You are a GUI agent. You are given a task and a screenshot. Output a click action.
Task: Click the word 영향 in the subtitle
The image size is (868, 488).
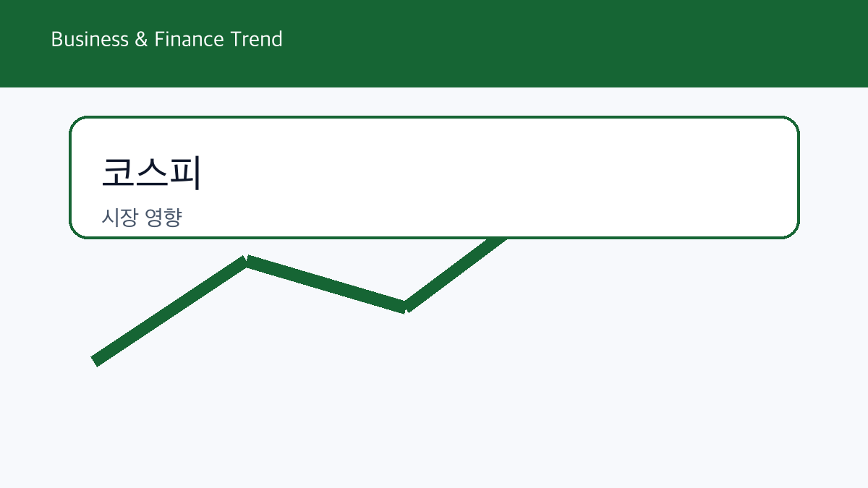(163, 218)
